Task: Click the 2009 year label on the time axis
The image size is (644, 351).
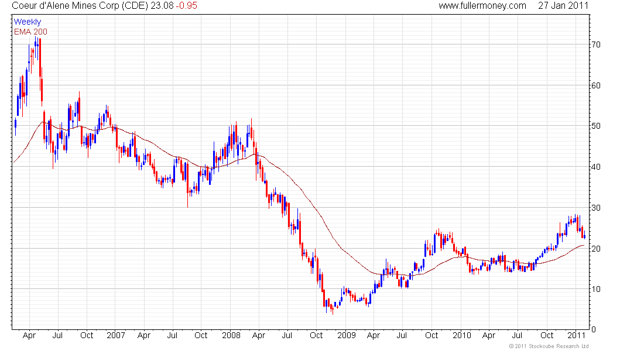Action: pyautogui.click(x=346, y=335)
